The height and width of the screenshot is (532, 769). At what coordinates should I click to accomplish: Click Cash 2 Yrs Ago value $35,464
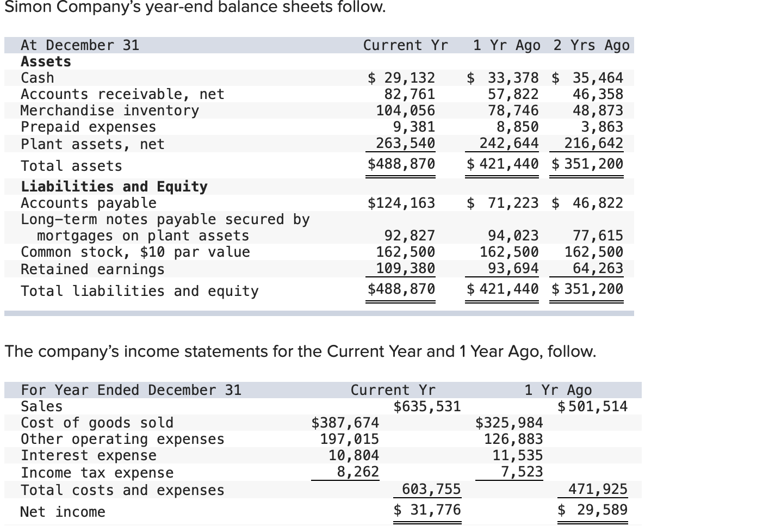588,78
